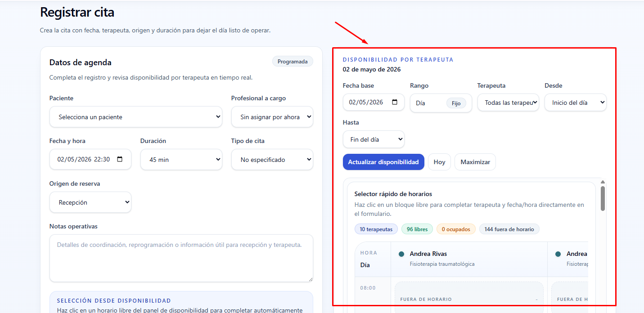644x313 pixels.
Task: Open the Tipo de cita dropdown
Action: [272, 160]
